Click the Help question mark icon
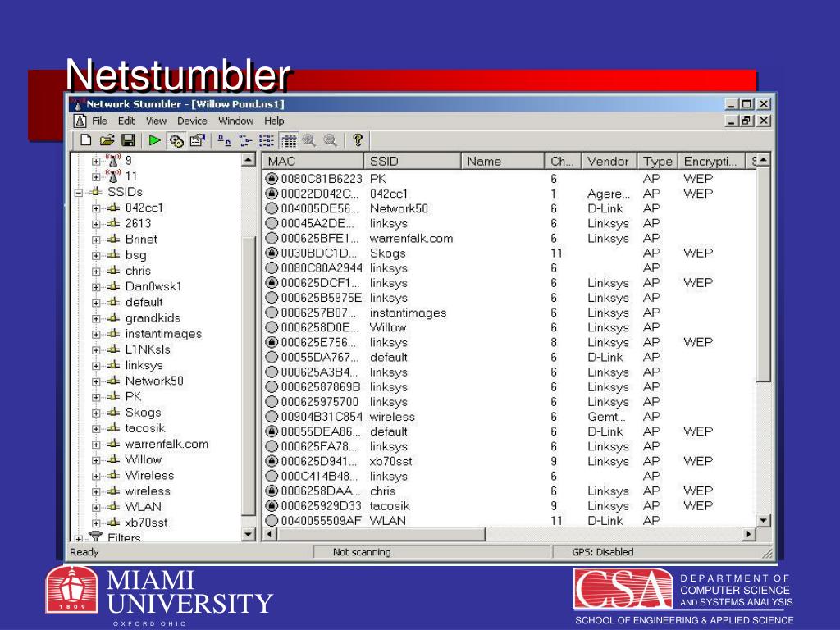840x630 pixels. click(358, 140)
